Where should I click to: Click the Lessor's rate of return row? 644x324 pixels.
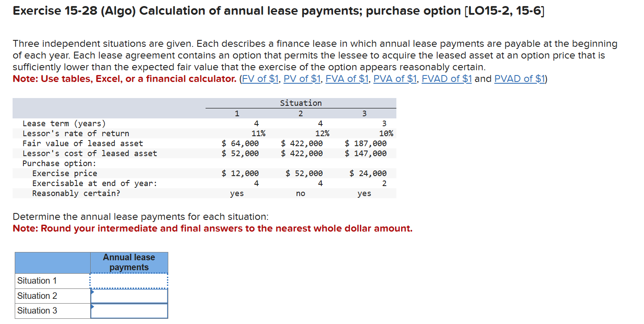[130, 133]
